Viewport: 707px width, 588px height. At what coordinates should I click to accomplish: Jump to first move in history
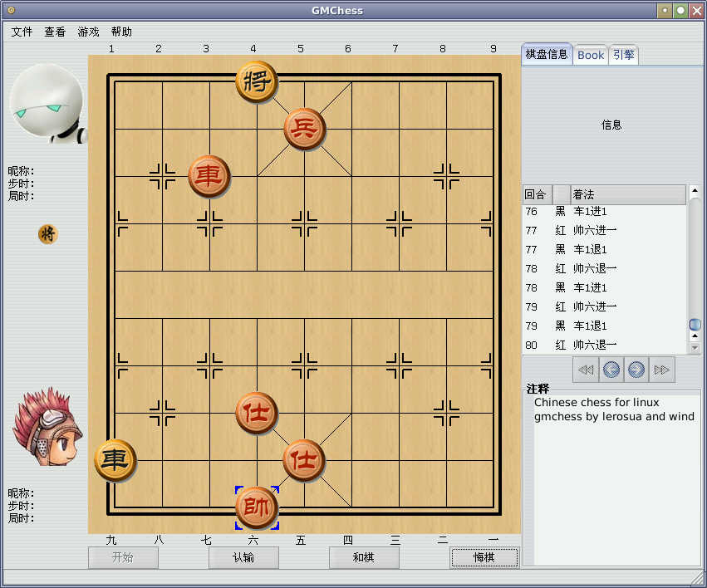(x=586, y=370)
